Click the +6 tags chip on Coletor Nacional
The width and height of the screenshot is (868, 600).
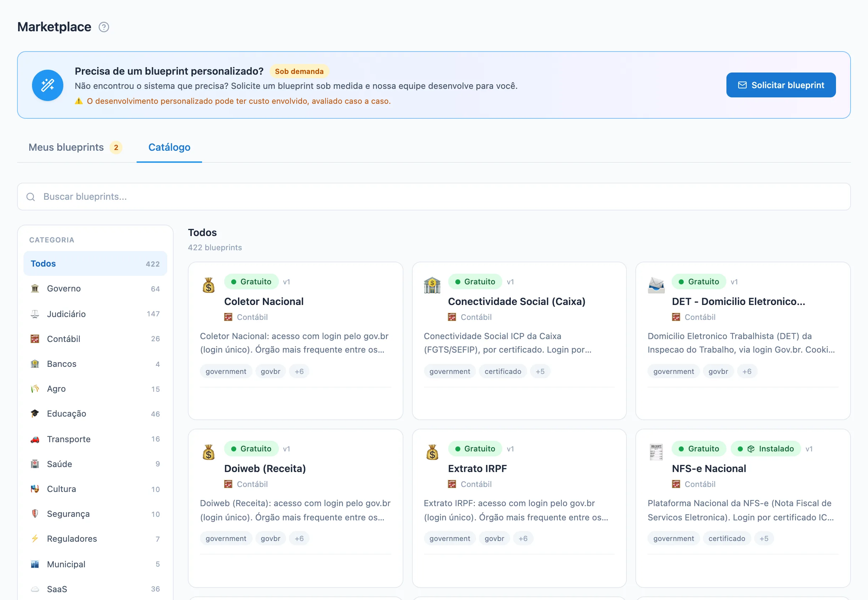pos(299,371)
